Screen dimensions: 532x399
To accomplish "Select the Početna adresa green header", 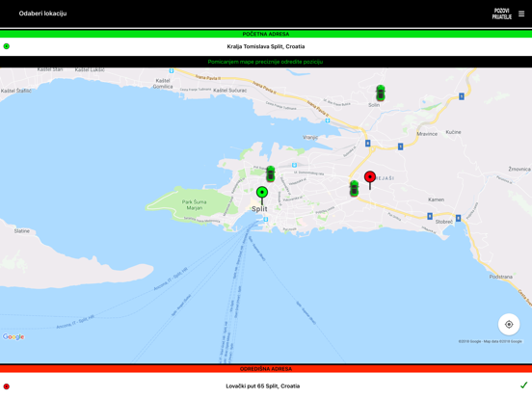I will pos(266,34).
